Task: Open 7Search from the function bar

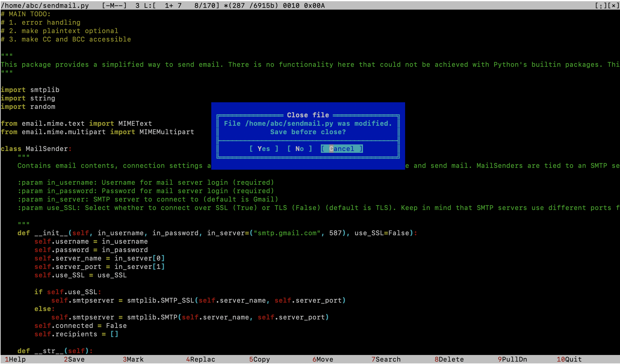Action: [386, 359]
